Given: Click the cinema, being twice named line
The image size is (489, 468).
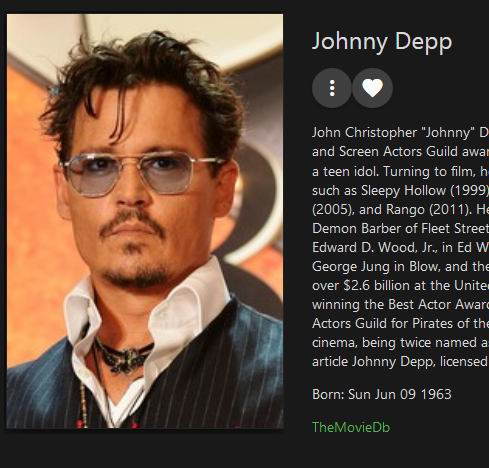Looking at the screenshot, I should (x=400, y=343).
